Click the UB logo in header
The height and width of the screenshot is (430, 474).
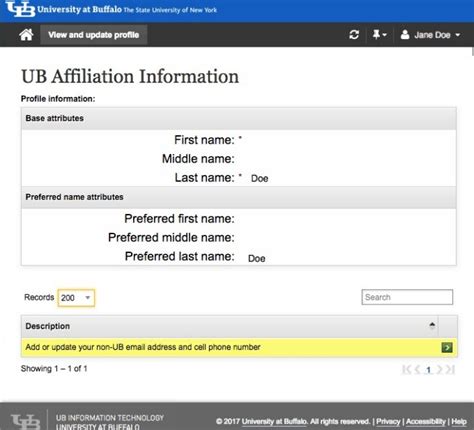click(x=20, y=9)
